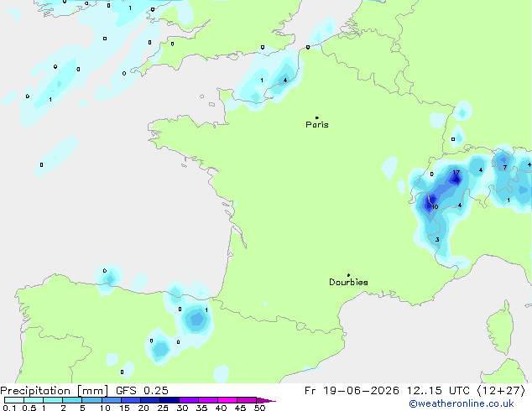Pick the 20–25 mm dark blue swatch
This screenshot has height=411, width=532.
click(149, 400)
